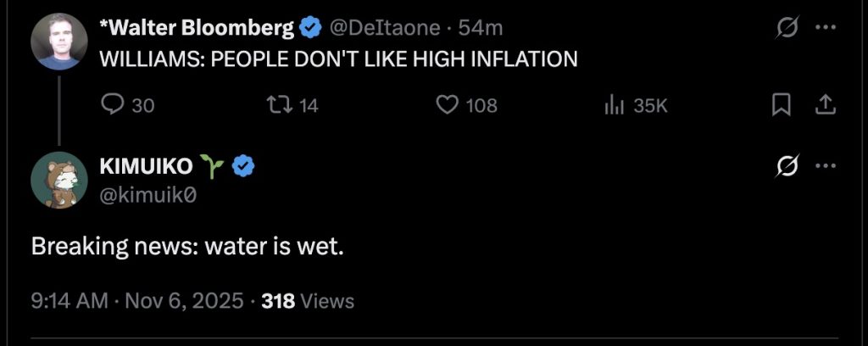
Task: Open more options on Walter Bloomberg's tweet
Action: click(825, 28)
